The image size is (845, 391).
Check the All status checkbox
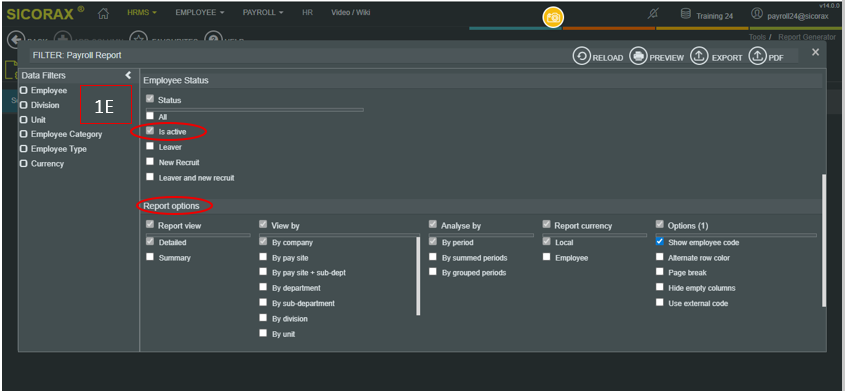point(150,116)
